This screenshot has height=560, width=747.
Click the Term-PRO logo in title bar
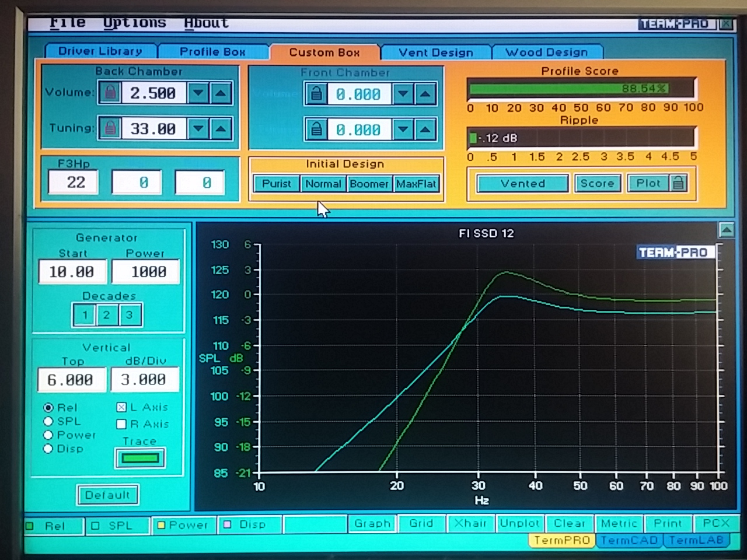[x=674, y=24]
